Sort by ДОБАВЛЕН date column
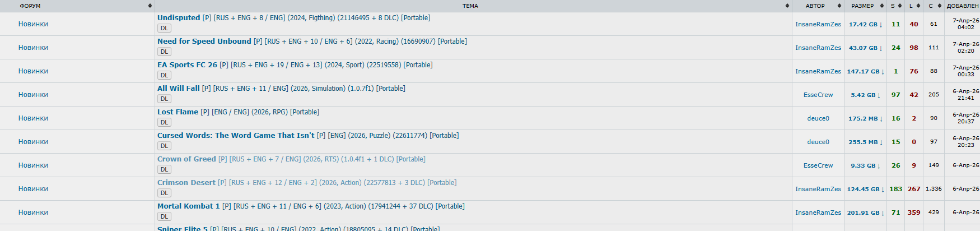This screenshot has height=231, width=980. point(962,6)
